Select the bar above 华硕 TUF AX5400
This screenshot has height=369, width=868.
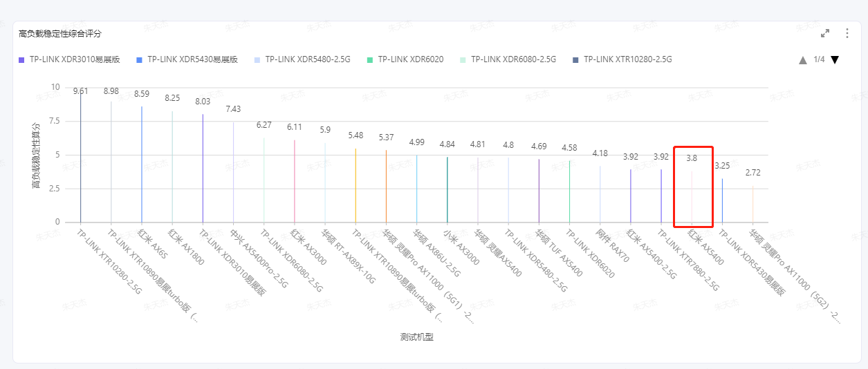tap(539, 191)
